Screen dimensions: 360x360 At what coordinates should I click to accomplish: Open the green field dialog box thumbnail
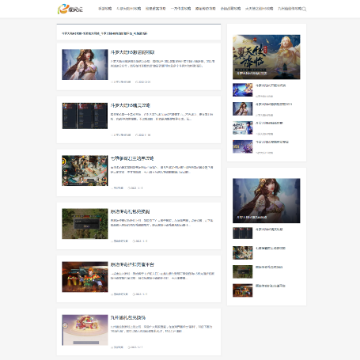pyautogui.click(x=85, y=224)
